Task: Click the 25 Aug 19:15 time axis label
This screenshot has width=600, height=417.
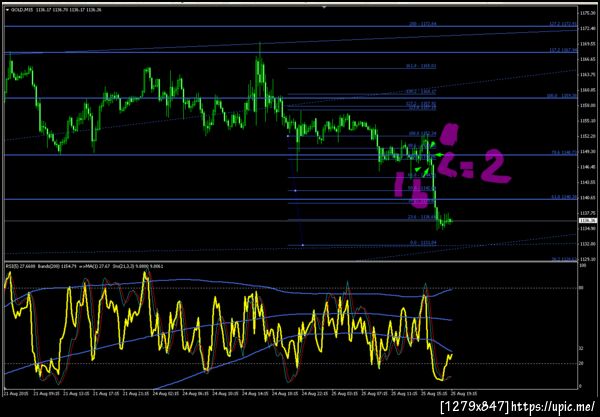Action: (464, 393)
